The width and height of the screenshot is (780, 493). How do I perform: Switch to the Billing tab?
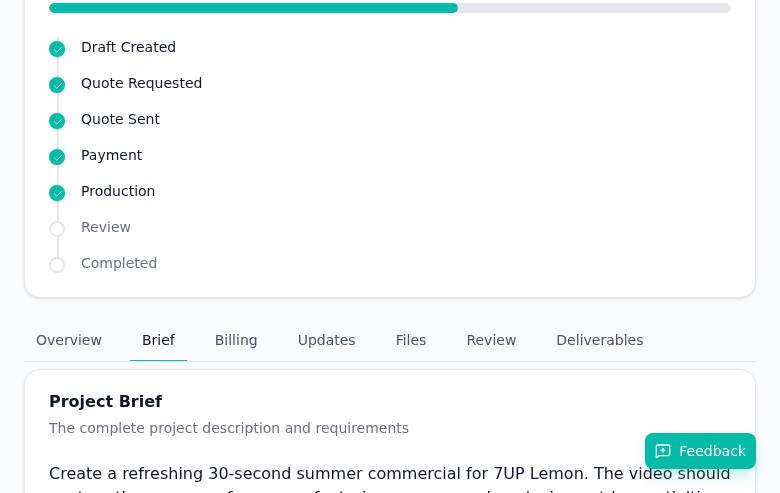point(236,340)
